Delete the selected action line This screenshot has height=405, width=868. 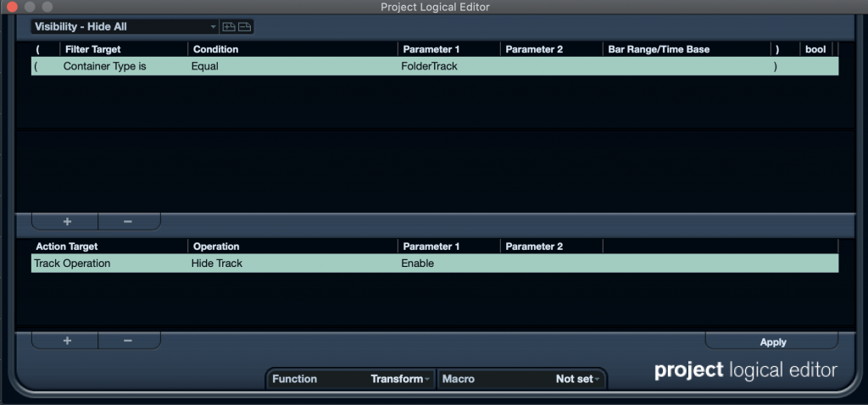[128, 341]
